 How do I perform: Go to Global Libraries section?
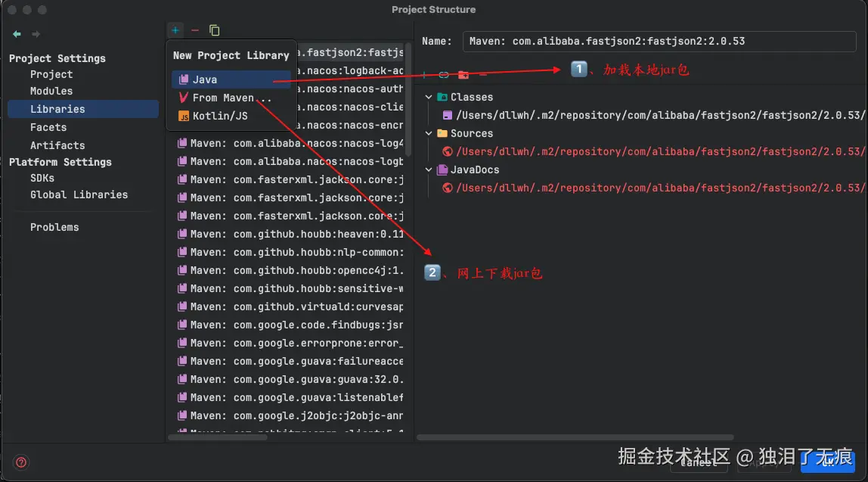click(79, 194)
